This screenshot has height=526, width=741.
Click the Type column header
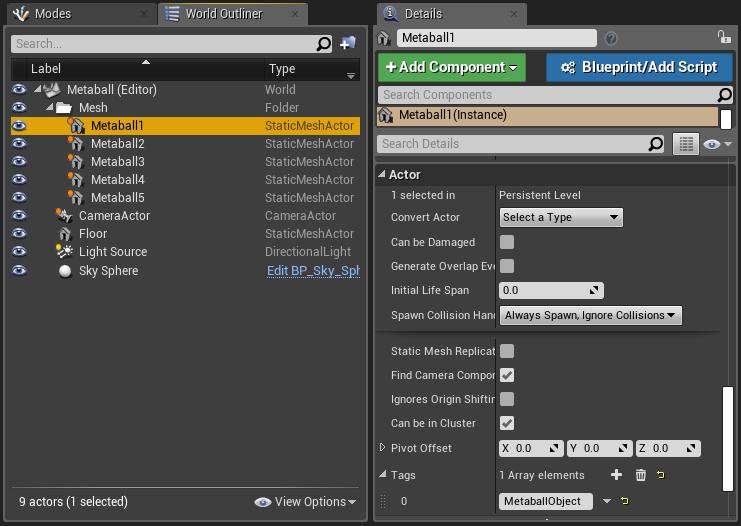tap(312, 69)
